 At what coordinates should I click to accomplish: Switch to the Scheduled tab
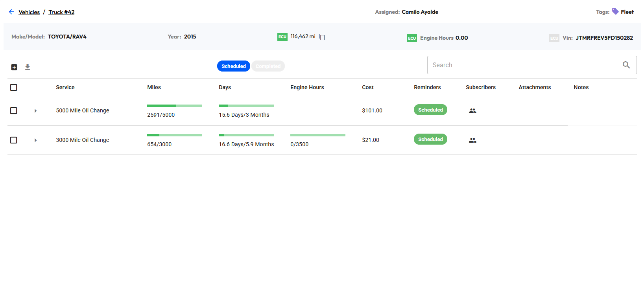tap(234, 66)
